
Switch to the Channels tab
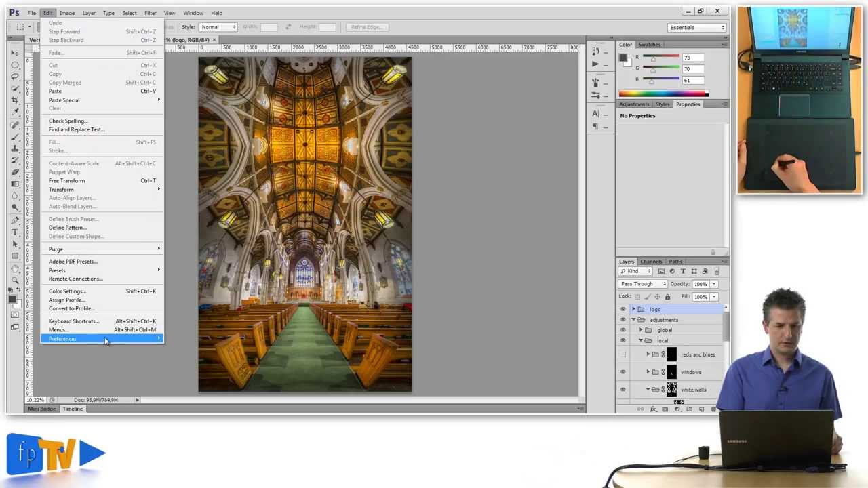651,262
